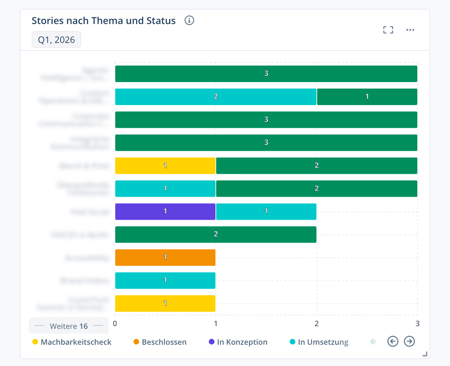Click the Q1, 2026 filter chip
This screenshot has height=366, width=450.
56,40
